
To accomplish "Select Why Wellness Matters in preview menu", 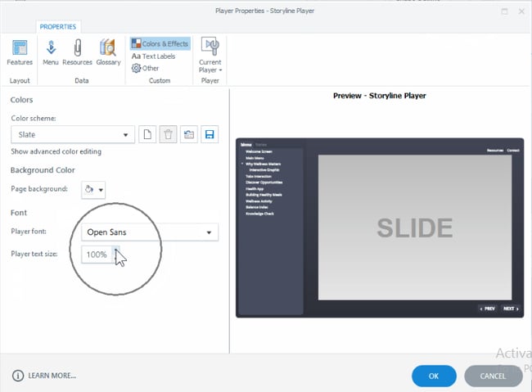I will click(263, 164).
